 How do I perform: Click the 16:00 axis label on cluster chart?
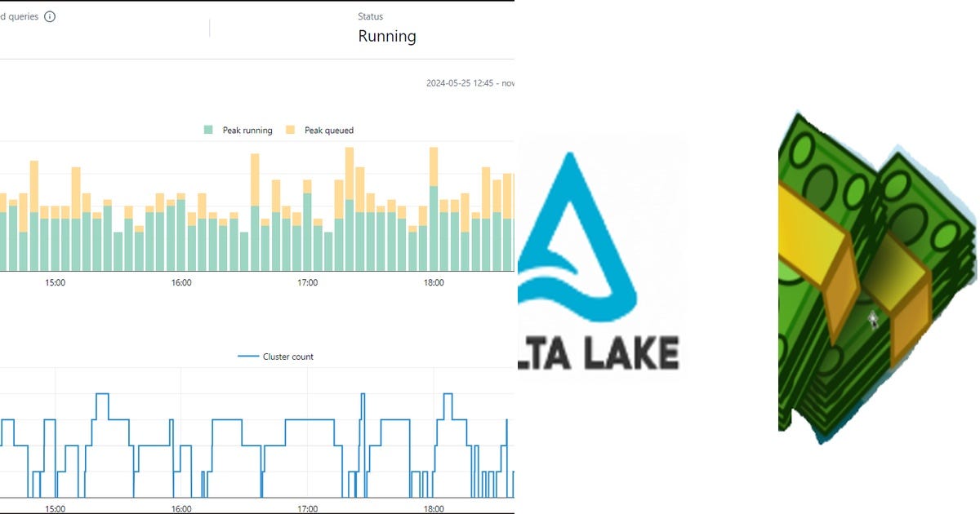[x=181, y=507]
